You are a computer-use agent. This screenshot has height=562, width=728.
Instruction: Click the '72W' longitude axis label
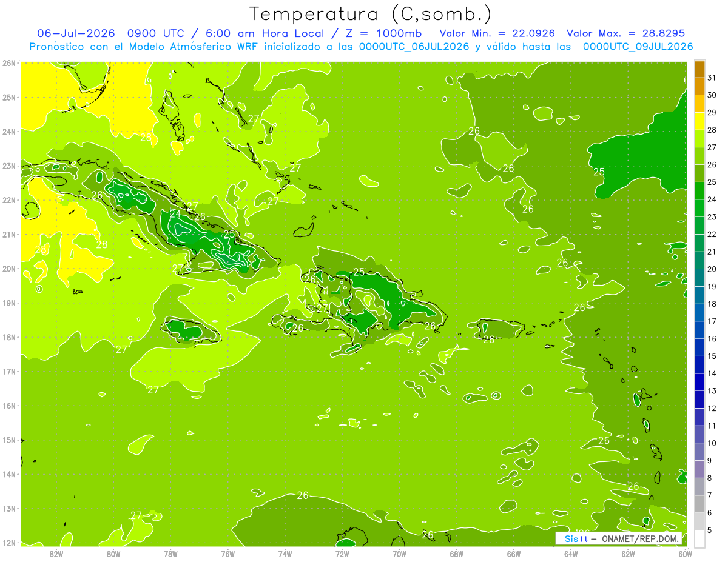[342, 554]
